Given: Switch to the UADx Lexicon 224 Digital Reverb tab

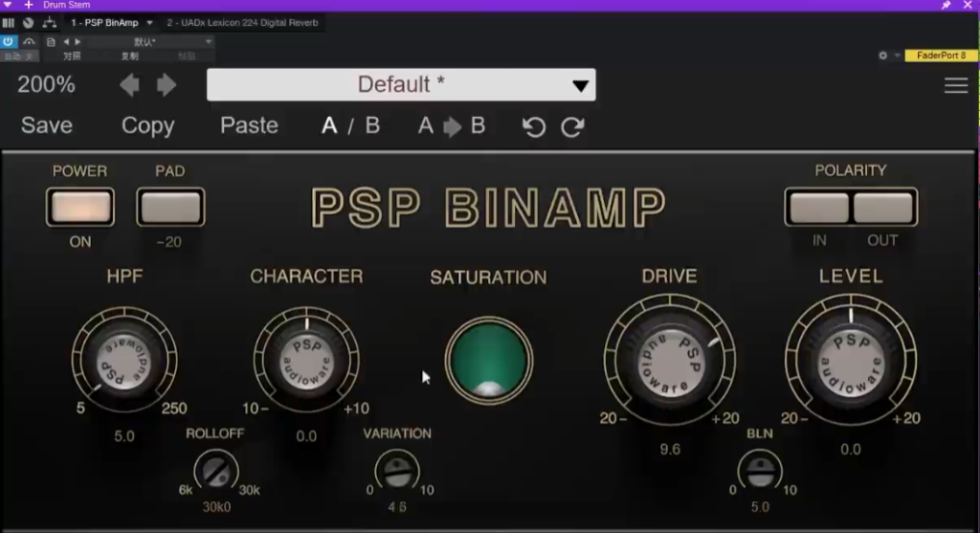Looking at the screenshot, I should tap(242, 23).
